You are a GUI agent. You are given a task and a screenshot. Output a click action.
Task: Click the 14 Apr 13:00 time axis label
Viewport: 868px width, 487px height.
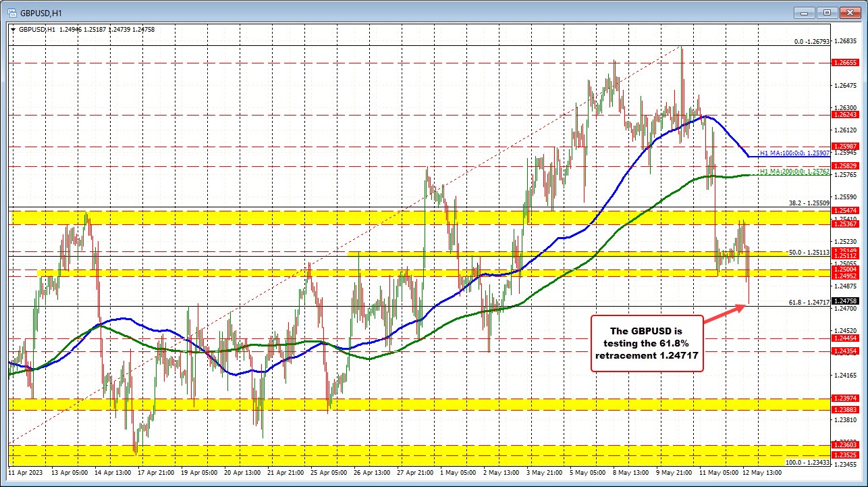[x=113, y=472]
